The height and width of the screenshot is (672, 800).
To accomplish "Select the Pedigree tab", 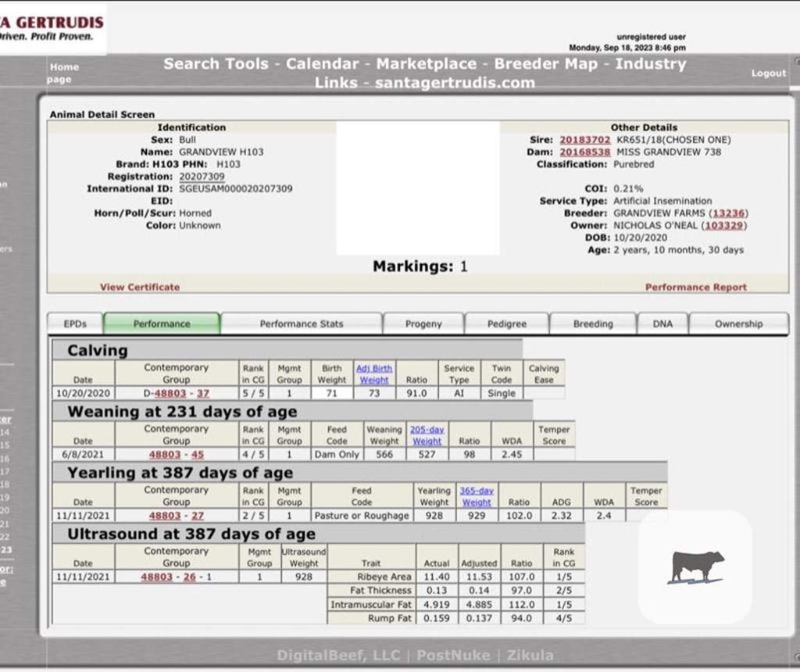I will pyautogui.click(x=506, y=323).
